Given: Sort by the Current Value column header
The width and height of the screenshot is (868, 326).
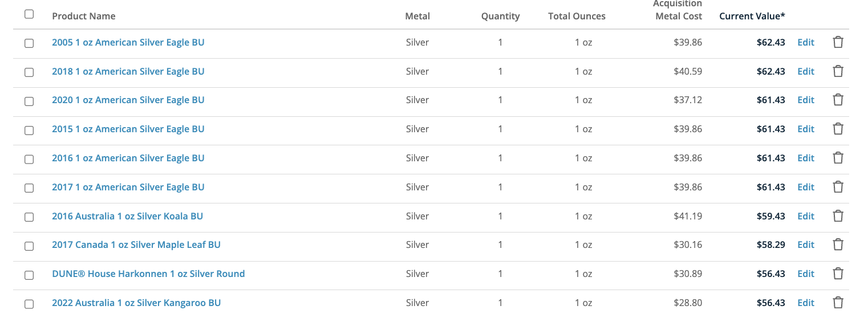Looking at the screenshot, I should pos(752,16).
